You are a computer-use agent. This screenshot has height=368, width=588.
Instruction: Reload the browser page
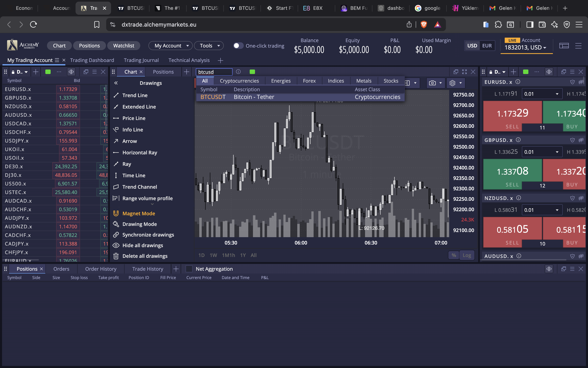coord(33,25)
